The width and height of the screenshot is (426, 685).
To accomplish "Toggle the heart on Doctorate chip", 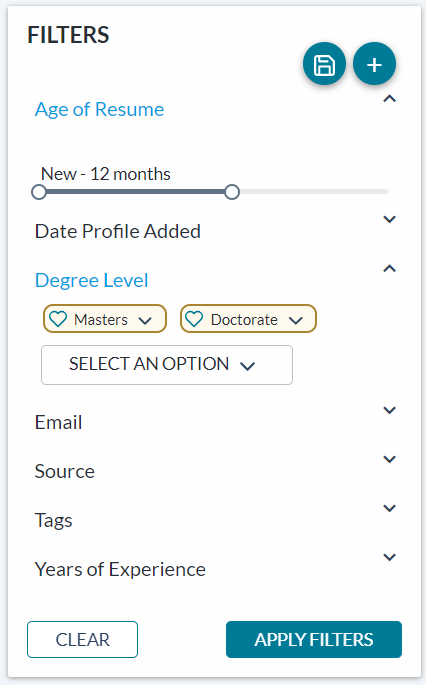I will coord(194,319).
